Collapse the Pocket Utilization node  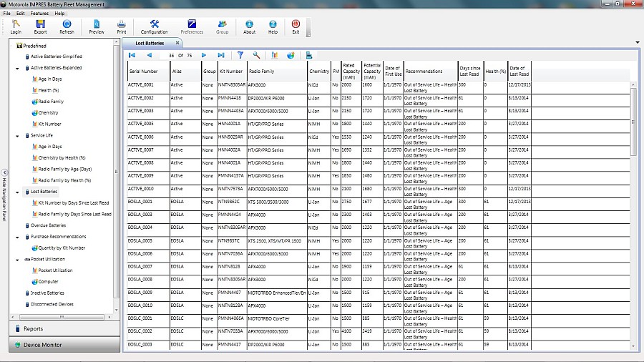[17, 260]
